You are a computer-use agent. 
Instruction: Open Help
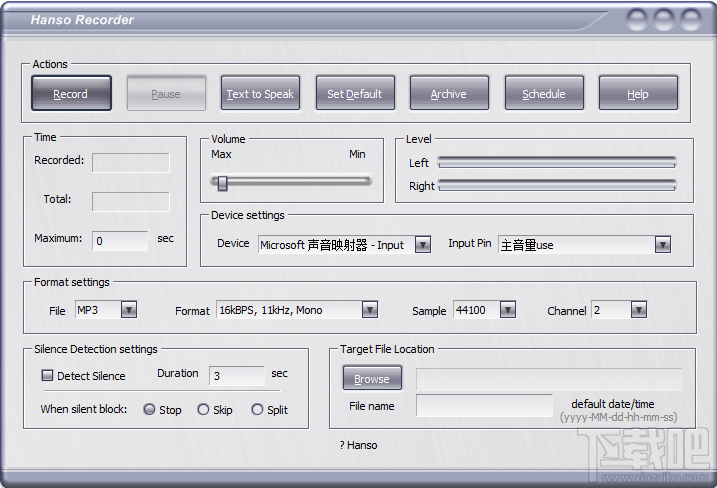(x=638, y=93)
